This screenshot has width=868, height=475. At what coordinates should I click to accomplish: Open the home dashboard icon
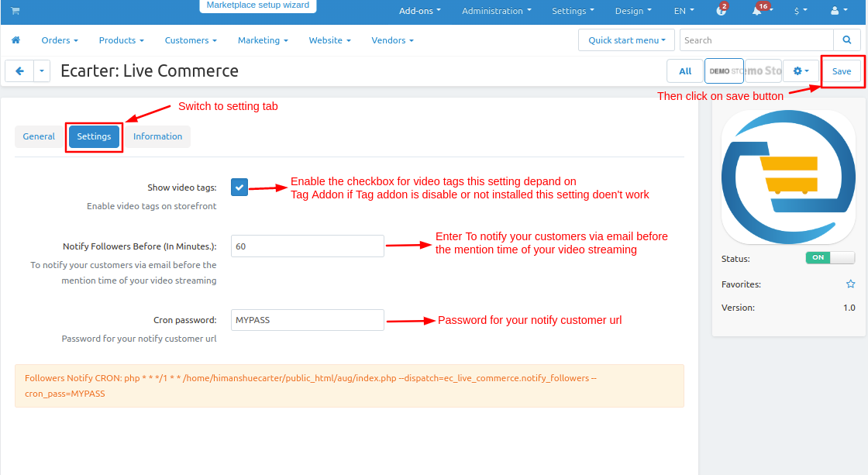pos(15,40)
